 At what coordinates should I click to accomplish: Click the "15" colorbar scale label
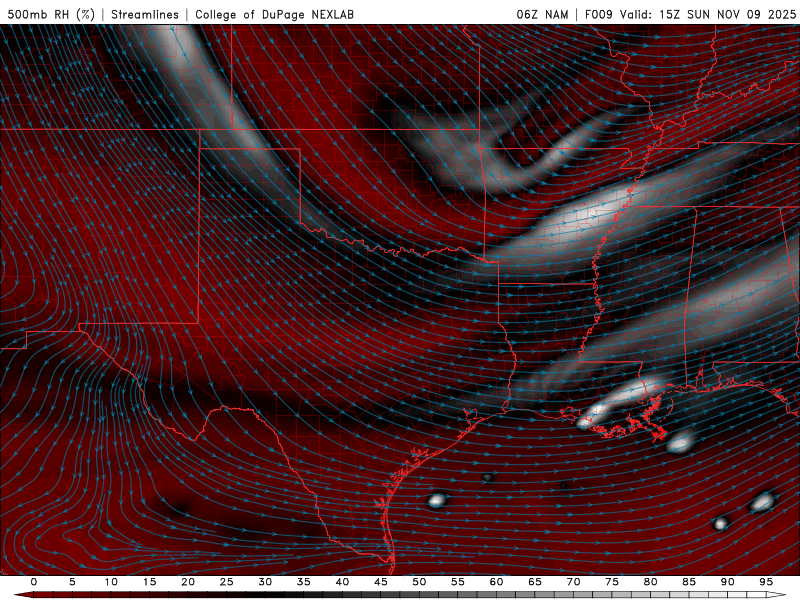(149, 582)
